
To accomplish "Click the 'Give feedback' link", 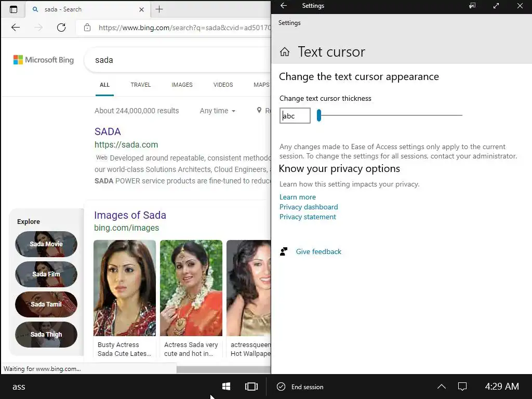I will pos(318,252).
